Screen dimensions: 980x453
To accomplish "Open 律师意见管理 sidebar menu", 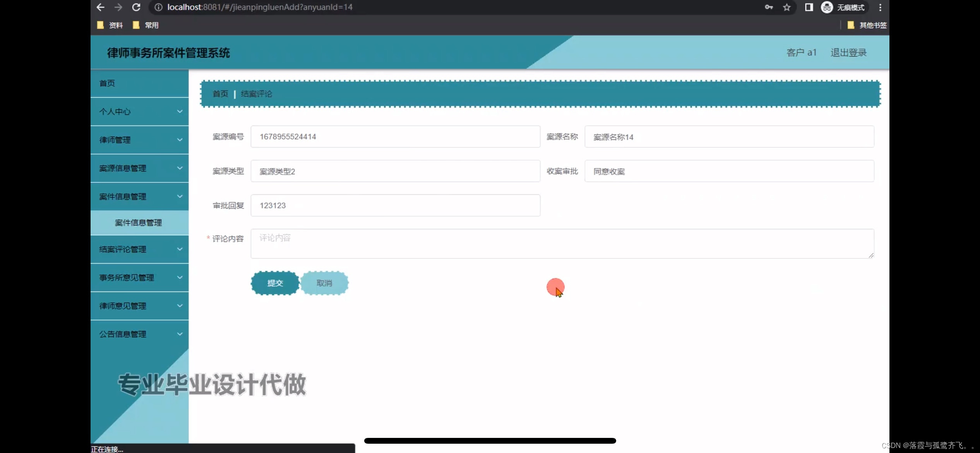I will [139, 306].
